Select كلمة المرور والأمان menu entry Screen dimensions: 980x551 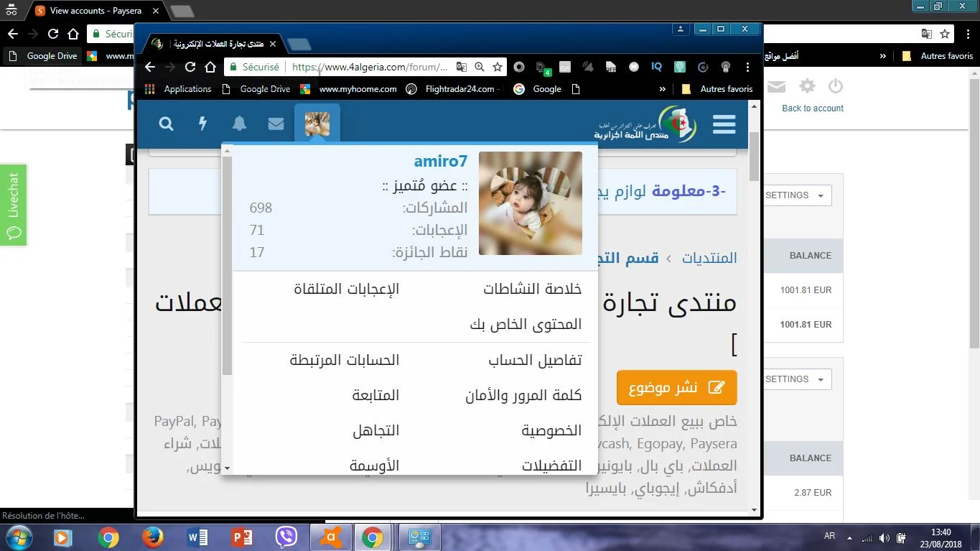523,395
